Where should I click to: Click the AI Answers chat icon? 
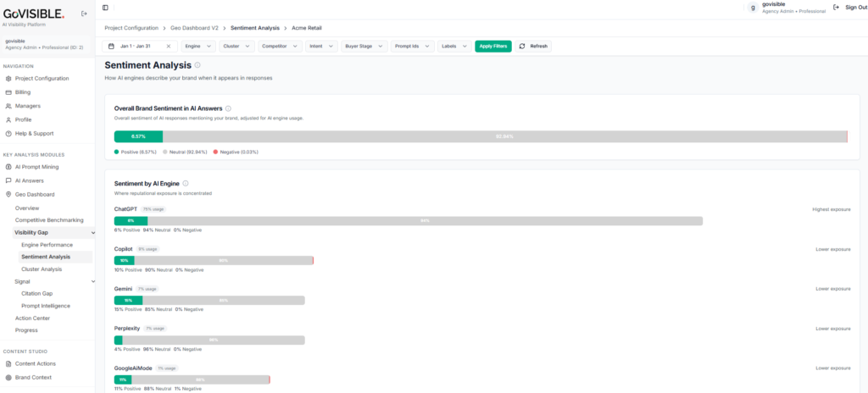click(8, 180)
